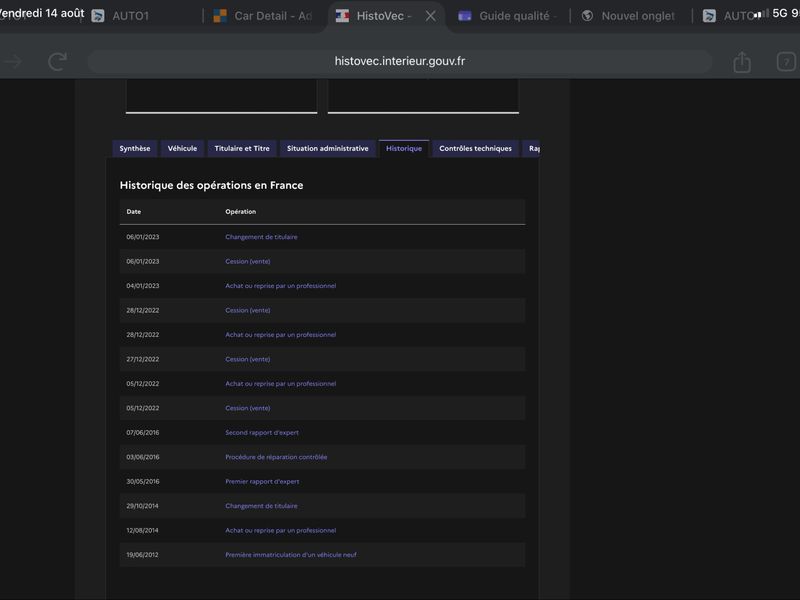Click the Nouvel onglet globe icon
800x600 pixels.
587,16
